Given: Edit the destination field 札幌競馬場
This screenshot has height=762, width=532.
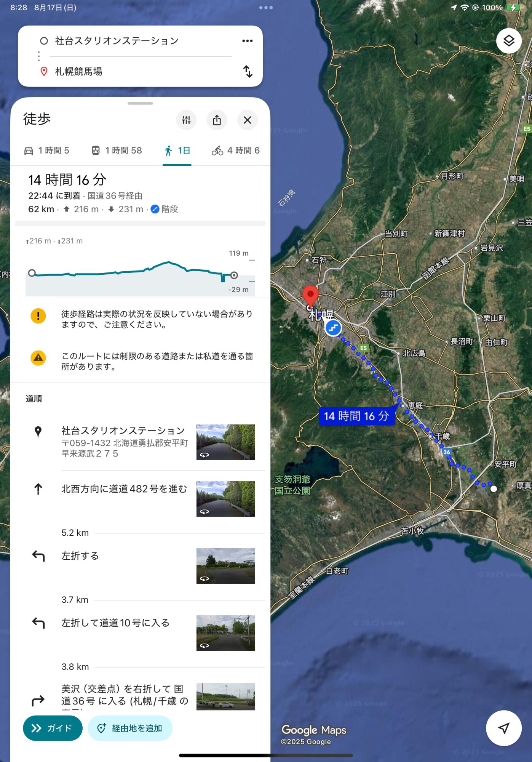Looking at the screenshot, I should click(79, 71).
